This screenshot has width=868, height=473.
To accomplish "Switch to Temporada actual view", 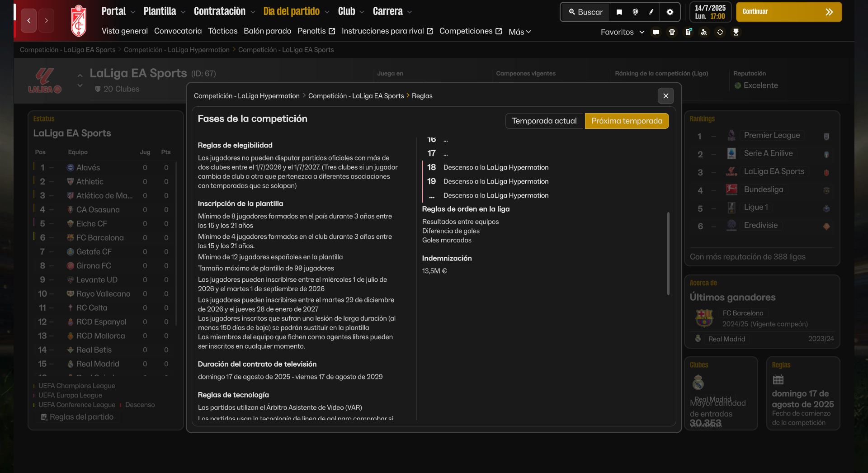I will click(x=544, y=121).
